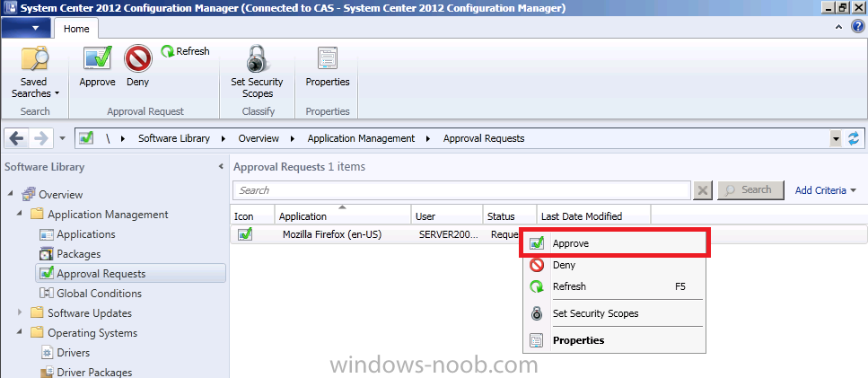
Task: Select Application Management folder in the tree
Action: click(99, 215)
